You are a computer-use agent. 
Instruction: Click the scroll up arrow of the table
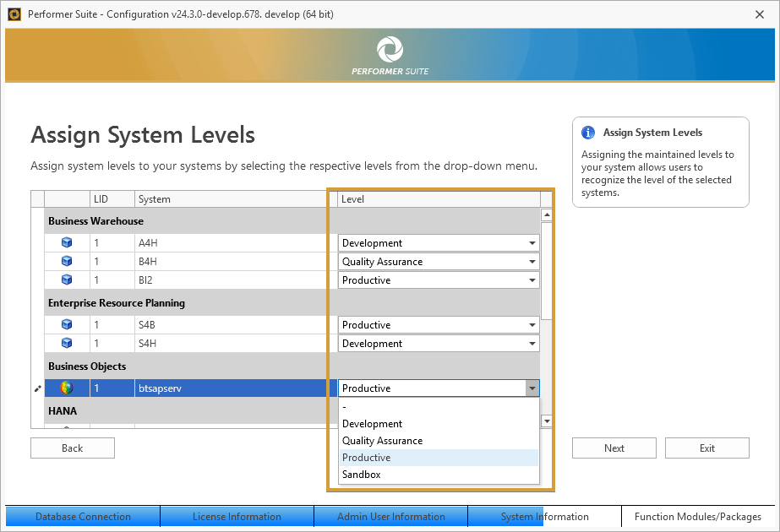coord(547,215)
